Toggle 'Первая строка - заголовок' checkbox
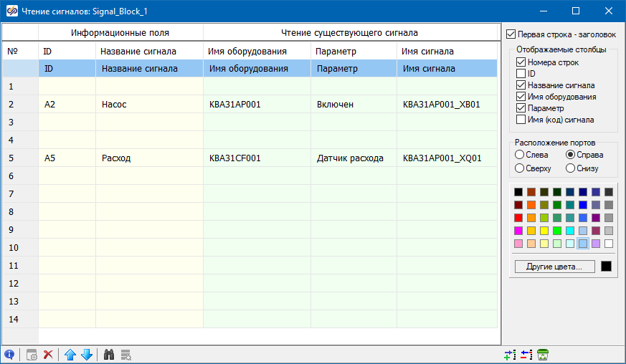The image size is (626, 364). [511, 34]
